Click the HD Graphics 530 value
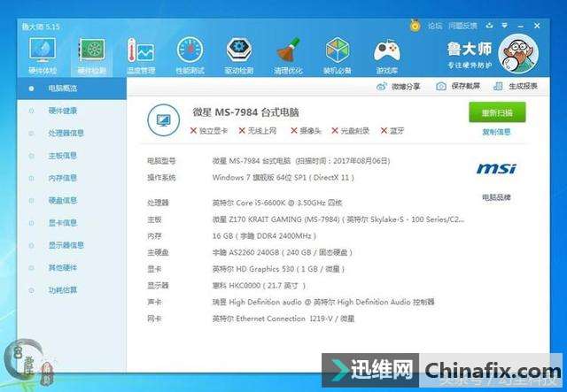The image size is (567, 392). coord(278,269)
